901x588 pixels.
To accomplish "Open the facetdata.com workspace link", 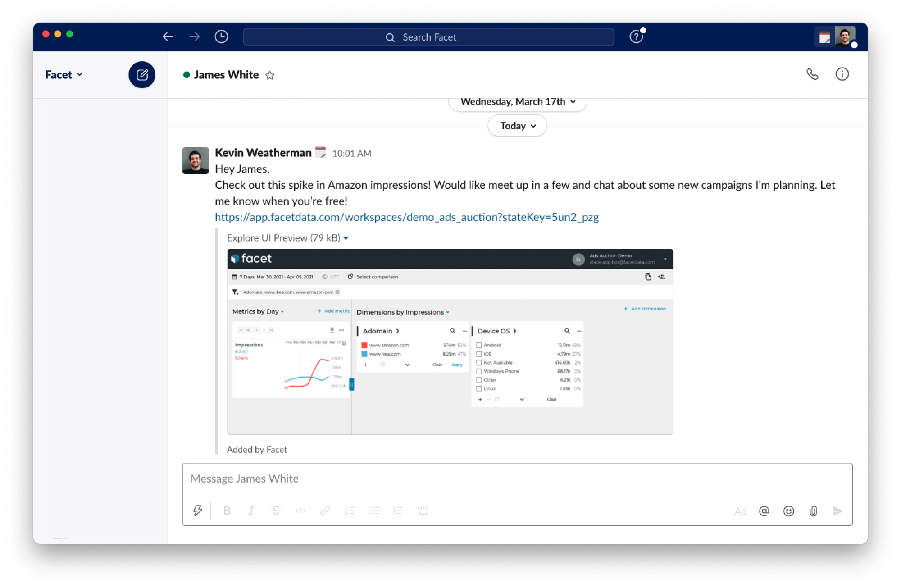I will 407,217.
